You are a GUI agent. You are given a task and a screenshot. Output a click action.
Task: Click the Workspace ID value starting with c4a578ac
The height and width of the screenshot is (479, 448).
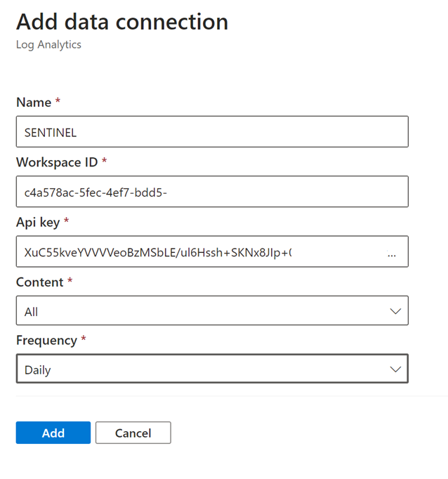[95, 192]
